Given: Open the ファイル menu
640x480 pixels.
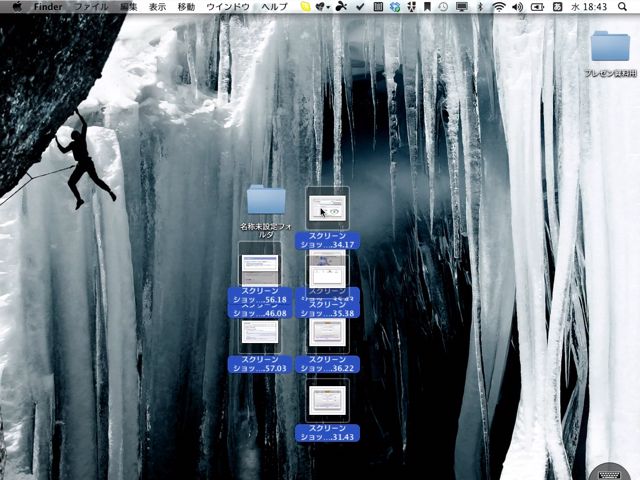Looking at the screenshot, I should (91, 7).
